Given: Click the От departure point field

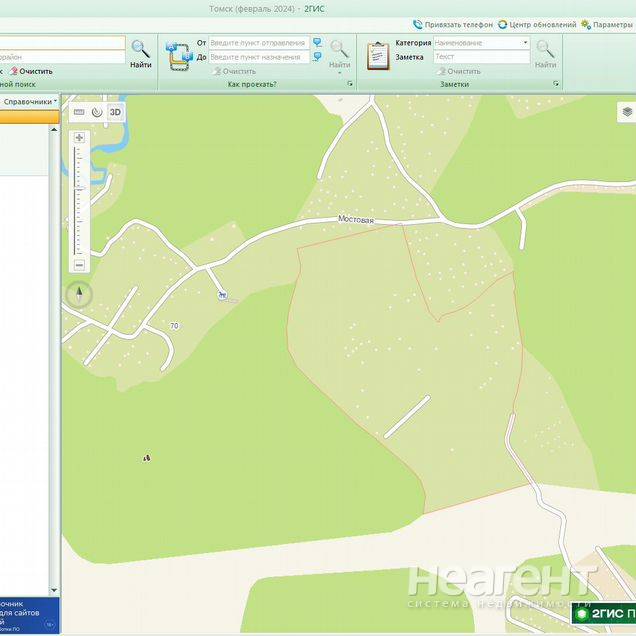Looking at the screenshot, I should tap(258, 43).
